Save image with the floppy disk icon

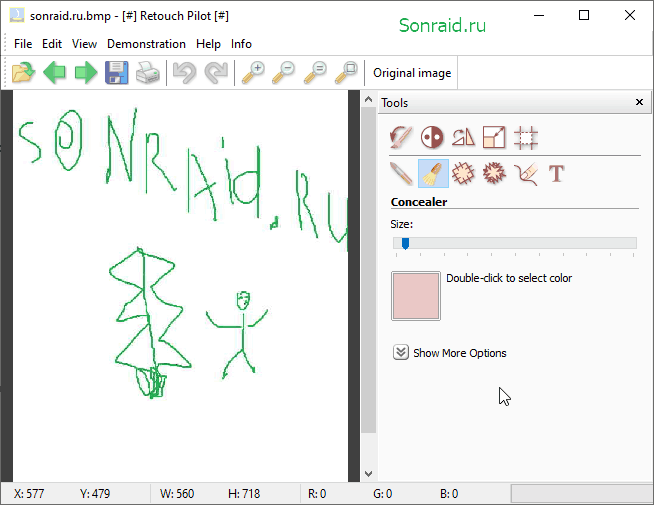pyautogui.click(x=116, y=73)
